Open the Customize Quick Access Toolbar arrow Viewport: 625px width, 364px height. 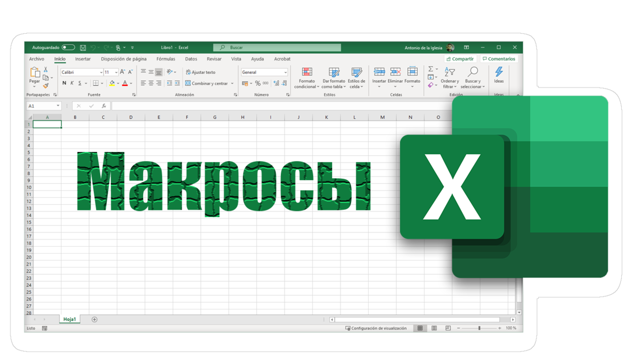pyautogui.click(x=132, y=47)
